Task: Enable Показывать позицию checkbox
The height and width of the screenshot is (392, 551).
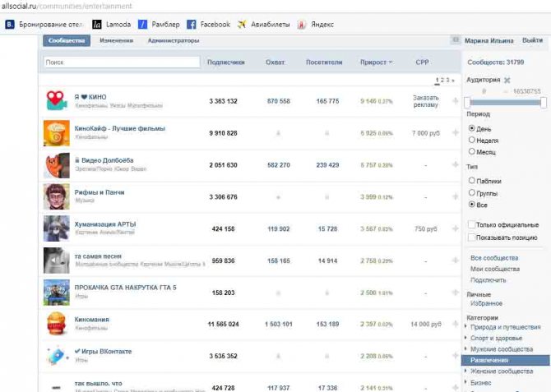Action: (471, 238)
